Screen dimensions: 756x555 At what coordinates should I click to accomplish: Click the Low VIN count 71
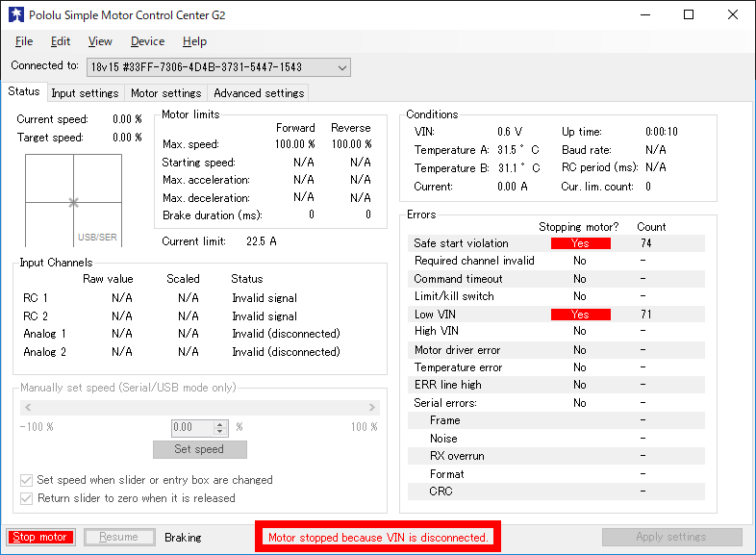[646, 315]
